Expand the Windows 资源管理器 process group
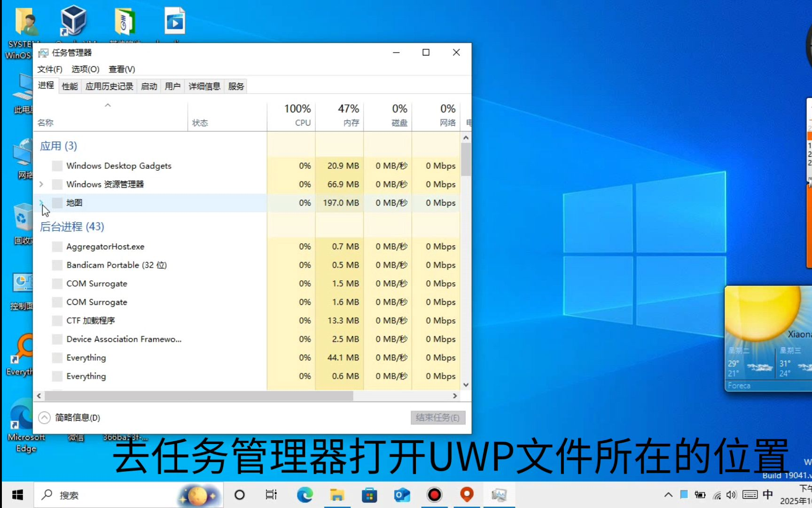812x508 pixels. 41,184
